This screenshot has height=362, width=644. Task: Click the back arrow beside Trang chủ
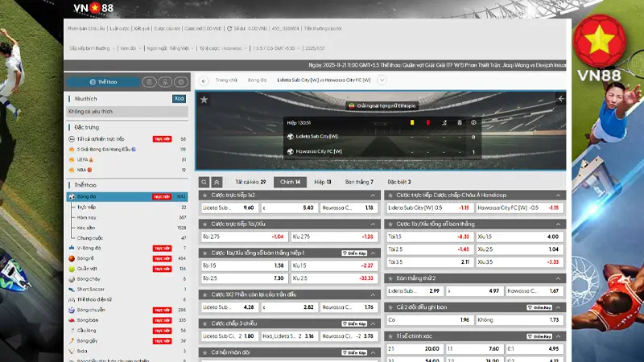point(204,80)
